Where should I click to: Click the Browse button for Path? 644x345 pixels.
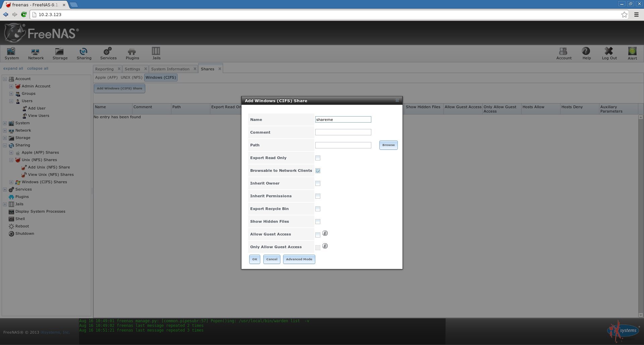click(x=388, y=145)
